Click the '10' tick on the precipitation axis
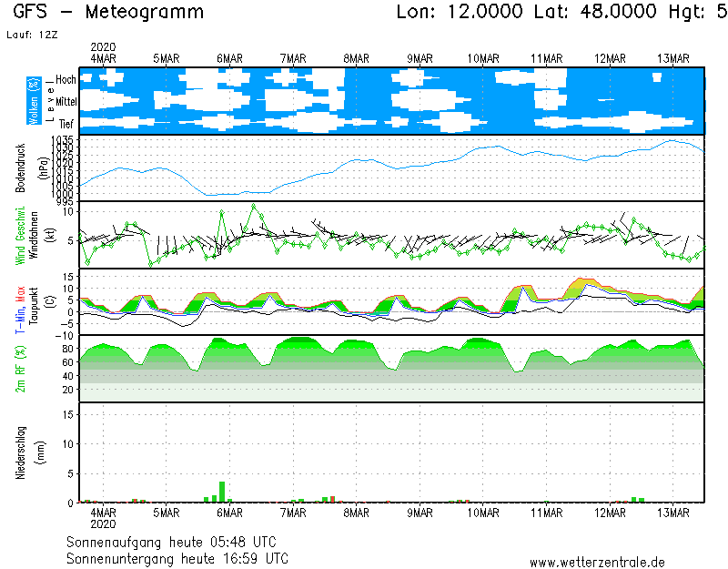This screenshot has height=569, width=728. [68, 444]
